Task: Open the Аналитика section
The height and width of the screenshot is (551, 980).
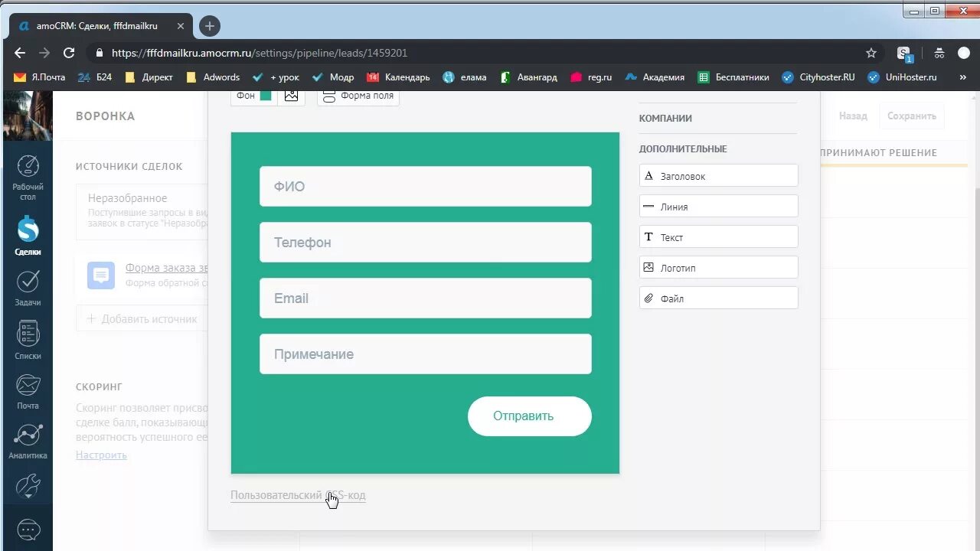Action: click(28, 436)
